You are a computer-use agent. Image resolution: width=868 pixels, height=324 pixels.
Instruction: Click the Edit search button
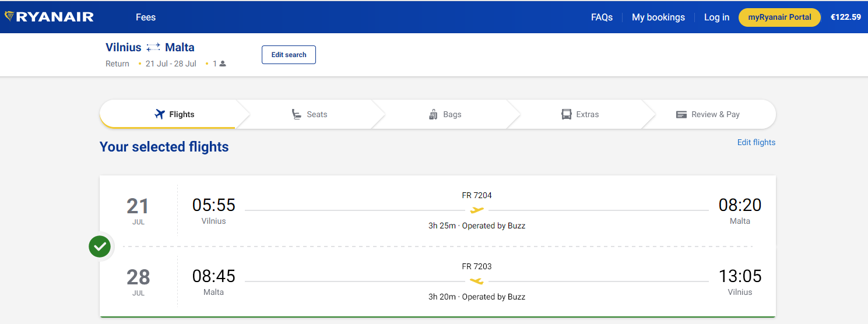289,55
